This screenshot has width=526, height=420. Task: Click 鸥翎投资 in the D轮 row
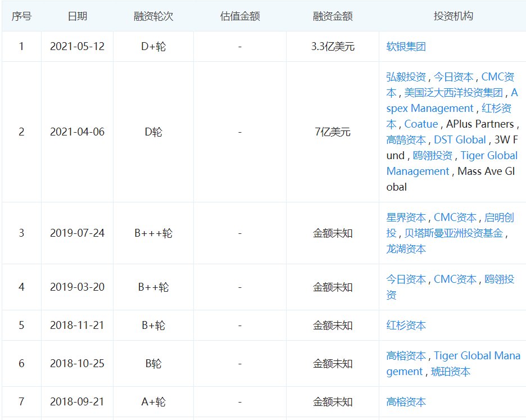click(x=433, y=155)
